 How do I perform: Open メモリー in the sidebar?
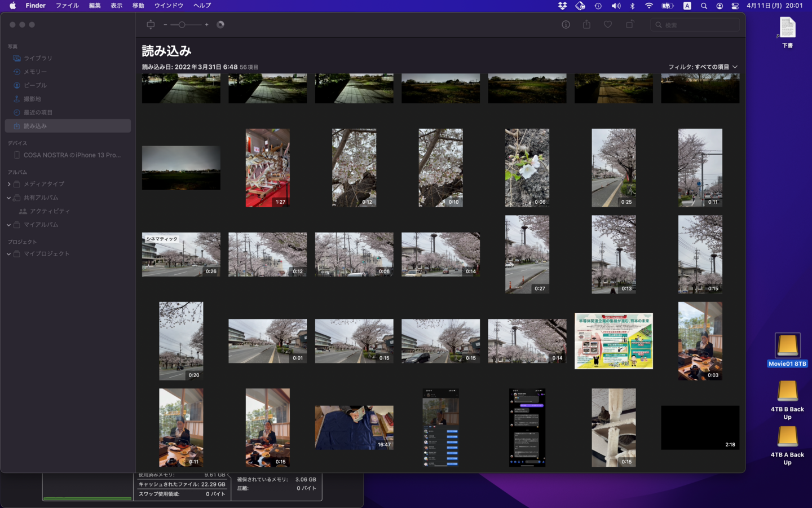[x=35, y=72]
